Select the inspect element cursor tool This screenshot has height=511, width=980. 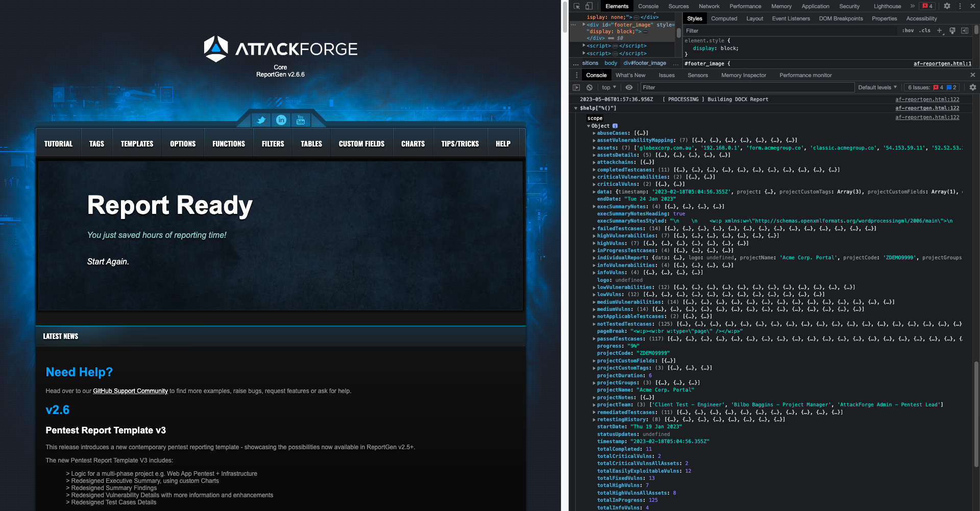577,6
